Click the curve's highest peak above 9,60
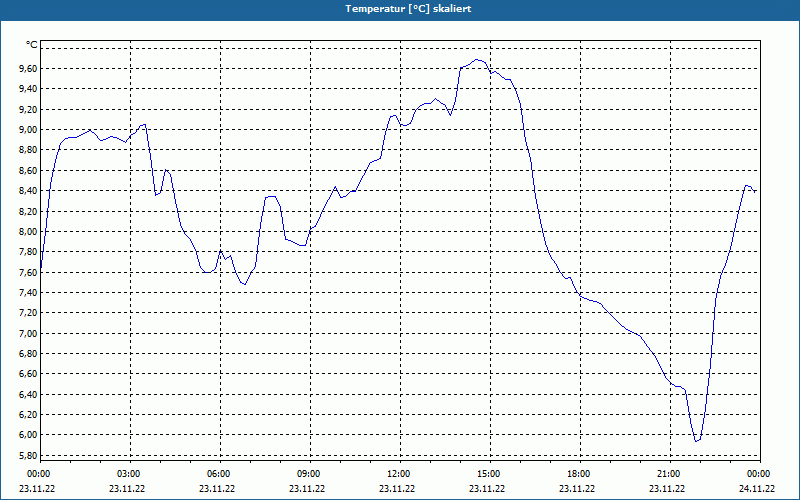The width and height of the screenshot is (800, 500). point(477,60)
